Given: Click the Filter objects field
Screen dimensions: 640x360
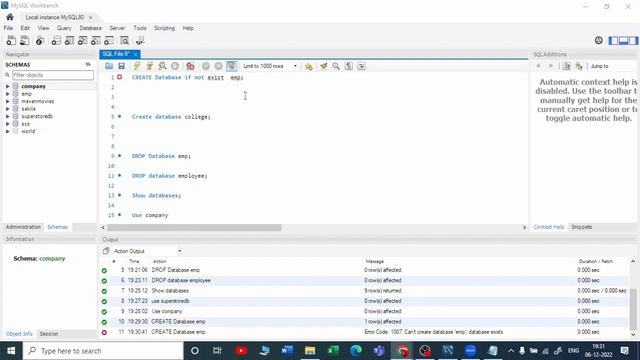Looking at the screenshot, I should (53, 75).
